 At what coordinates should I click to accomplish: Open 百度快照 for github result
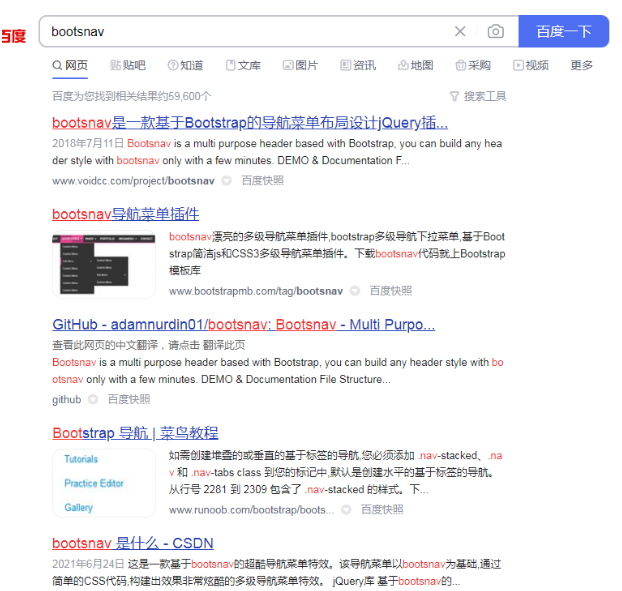(x=129, y=399)
